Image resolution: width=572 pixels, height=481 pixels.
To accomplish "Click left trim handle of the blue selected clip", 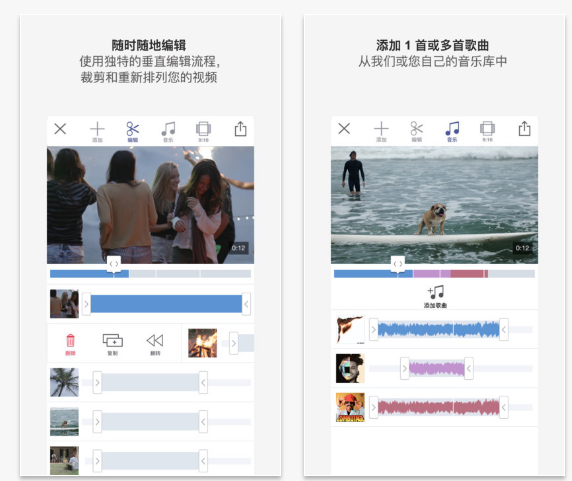I will pos(86,304).
